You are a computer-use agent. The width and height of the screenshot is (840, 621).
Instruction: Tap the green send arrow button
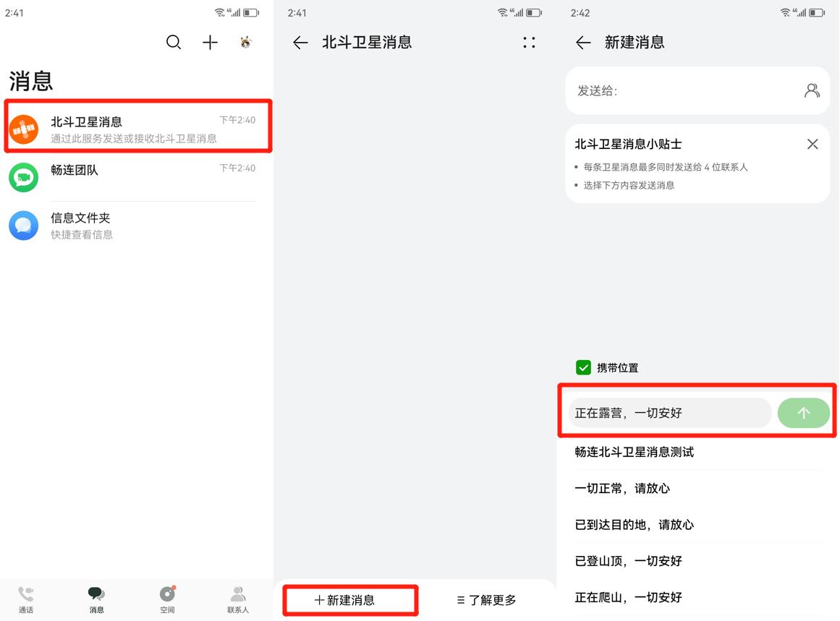pyautogui.click(x=803, y=412)
